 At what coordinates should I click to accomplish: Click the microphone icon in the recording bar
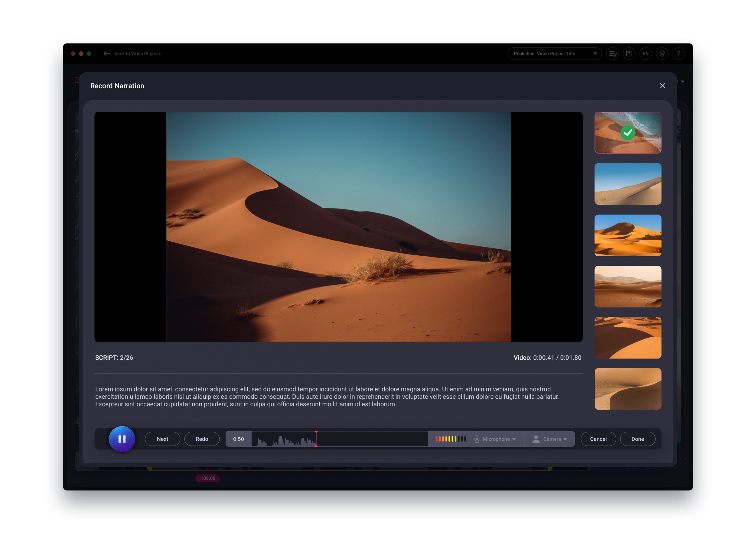pos(477,439)
